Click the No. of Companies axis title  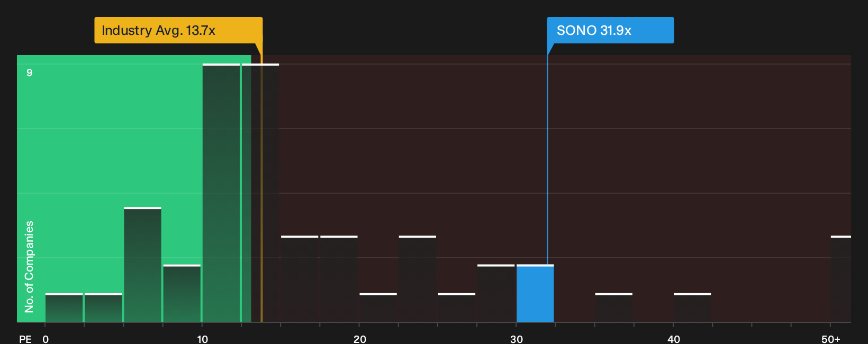tap(29, 267)
